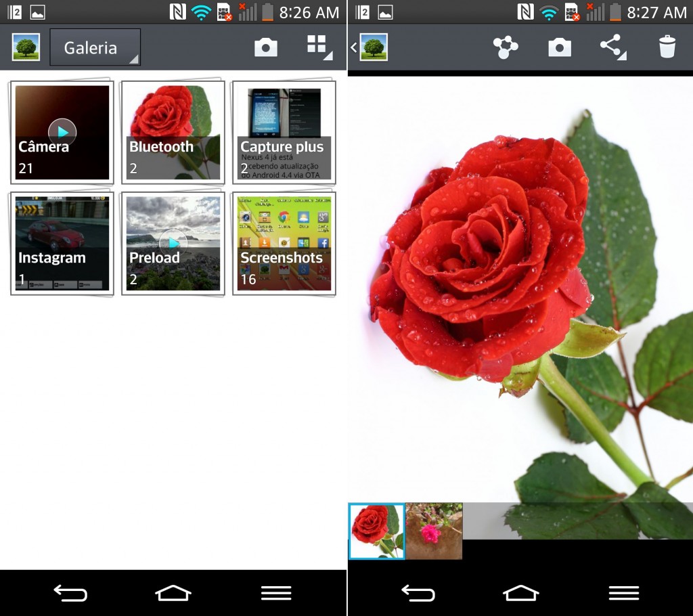Image resolution: width=693 pixels, height=616 pixels.
Task: Open the Instagram album
Action: [x=62, y=243]
